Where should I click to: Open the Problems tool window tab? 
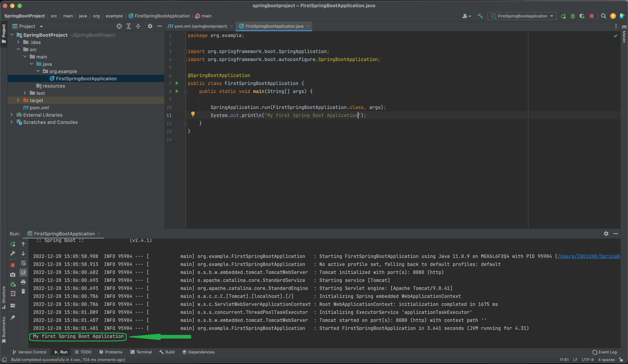(111, 352)
